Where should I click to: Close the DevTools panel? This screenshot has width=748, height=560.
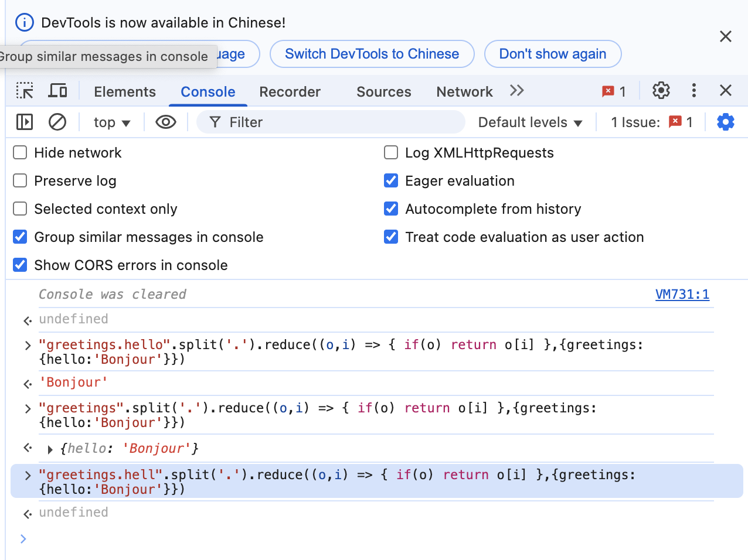tap(726, 90)
